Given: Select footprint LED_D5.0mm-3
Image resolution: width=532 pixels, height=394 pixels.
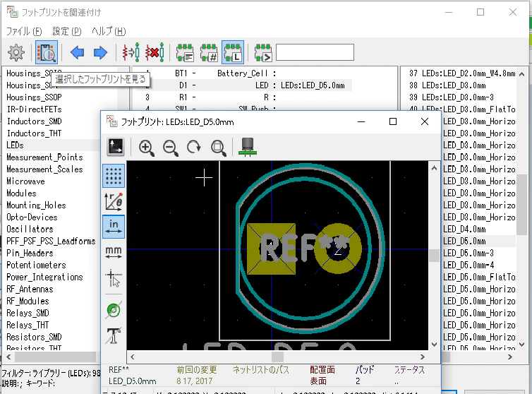Looking at the screenshot, I should pyautogui.click(x=468, y=253).
